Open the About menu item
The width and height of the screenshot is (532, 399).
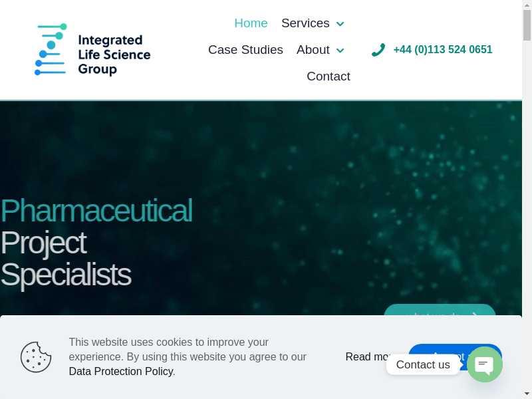point(313,50)
